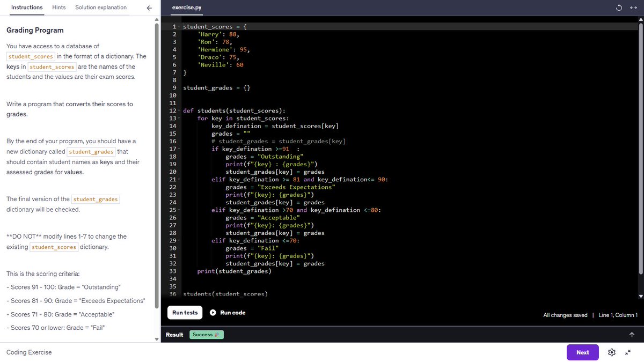Screen dimensions: 644x362
Task: Fold the elif block at line 29
Action: [x=179, y=241]
